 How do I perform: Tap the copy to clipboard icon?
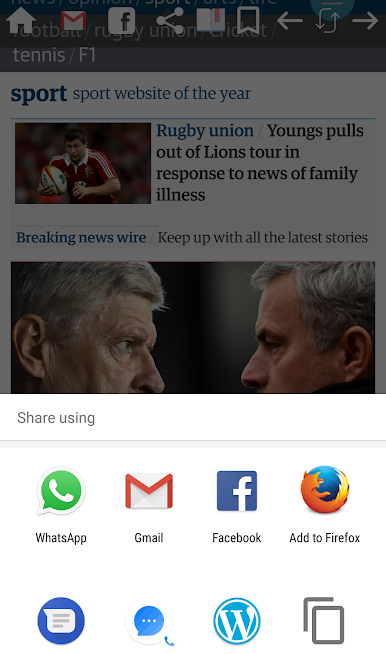pyautogui.click(x=324, y=621)
